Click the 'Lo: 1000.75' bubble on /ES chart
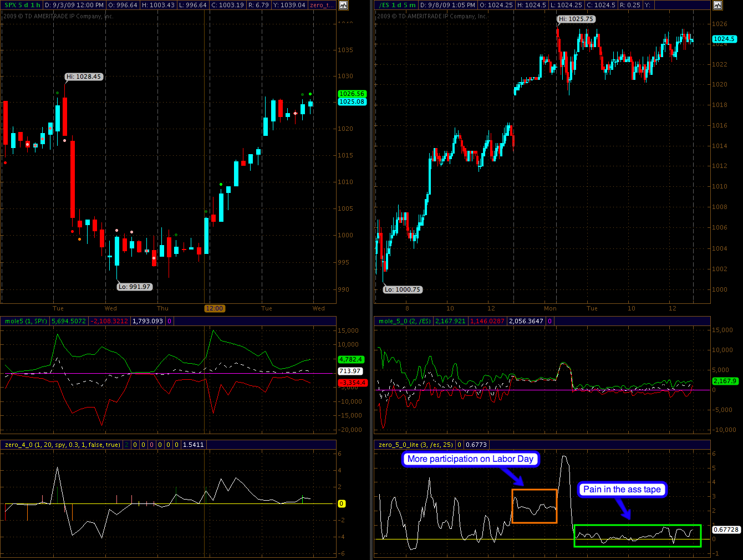Screen dimensions: 743x560 [x=403, y=289]
